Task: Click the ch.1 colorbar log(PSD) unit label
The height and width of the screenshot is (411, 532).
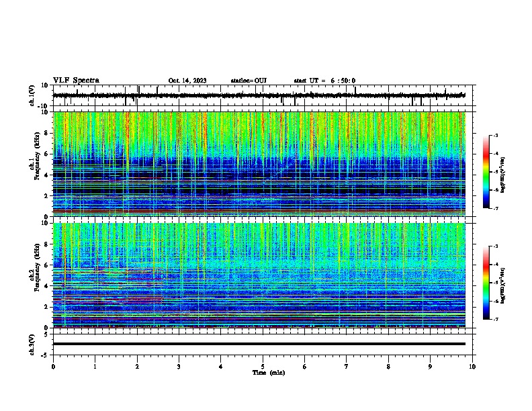Action: pyautogui.click(x=503, y=175)
